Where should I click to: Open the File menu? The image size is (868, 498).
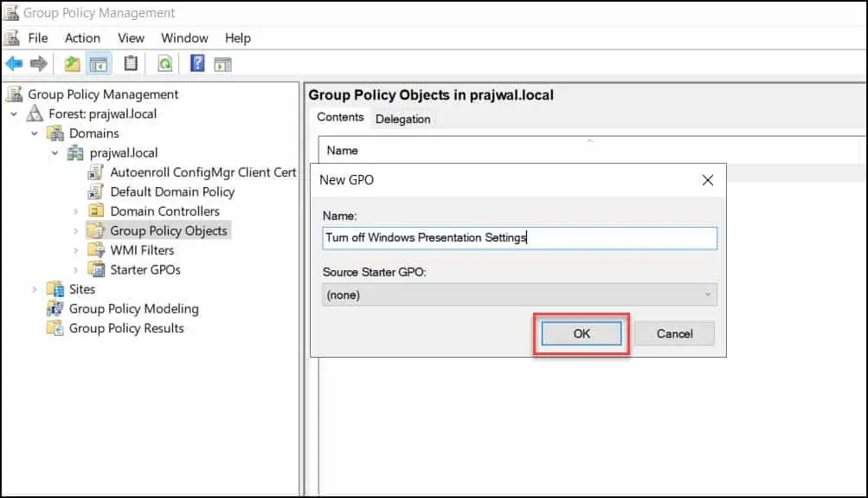(x=37, y=37)
